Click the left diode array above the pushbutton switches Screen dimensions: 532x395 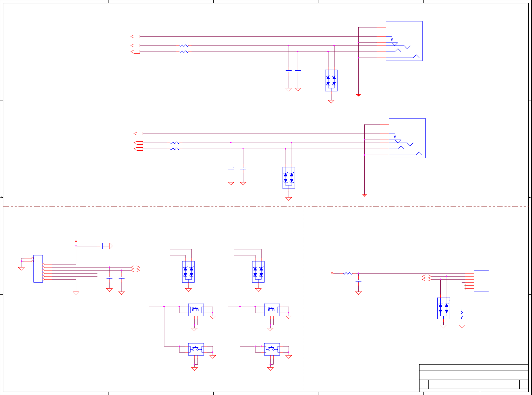[188, 272]
